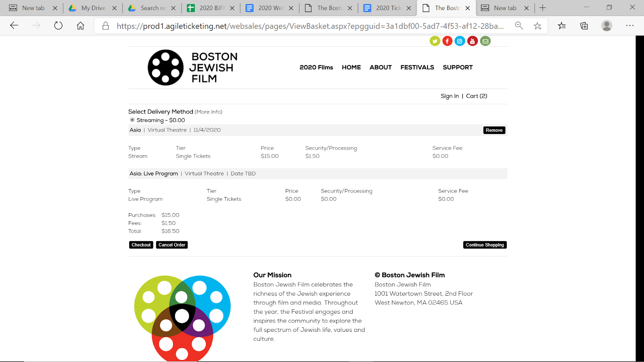Open the SUPPORT menu item

[x=458, y=67]
